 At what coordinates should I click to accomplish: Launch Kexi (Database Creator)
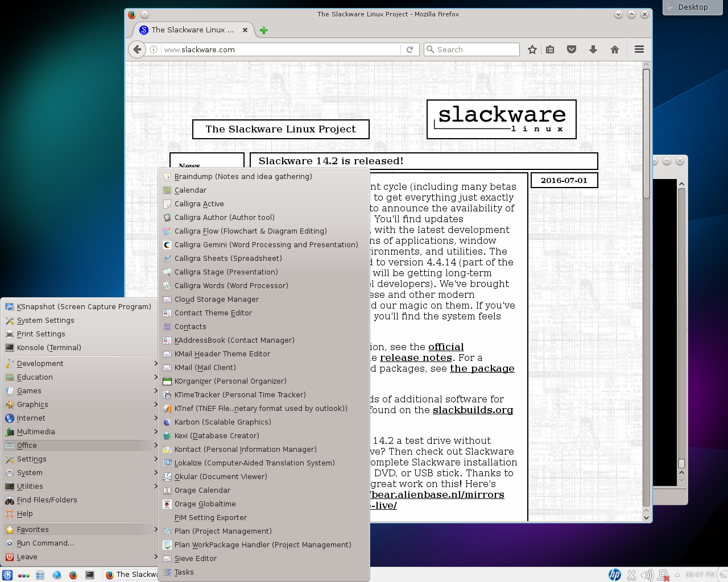coord(217,435)
